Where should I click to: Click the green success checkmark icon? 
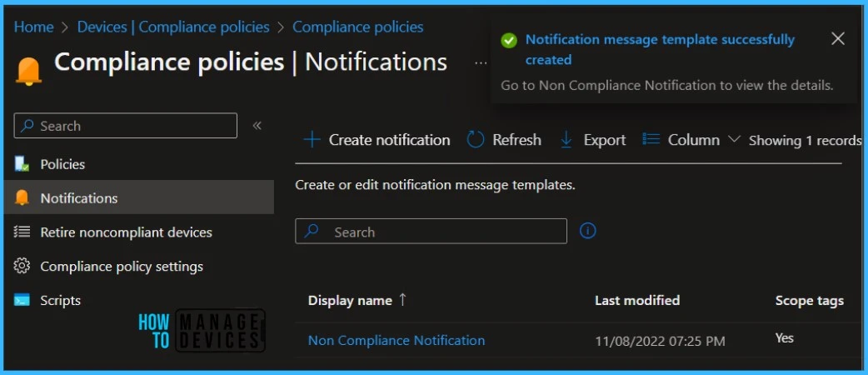509,41
